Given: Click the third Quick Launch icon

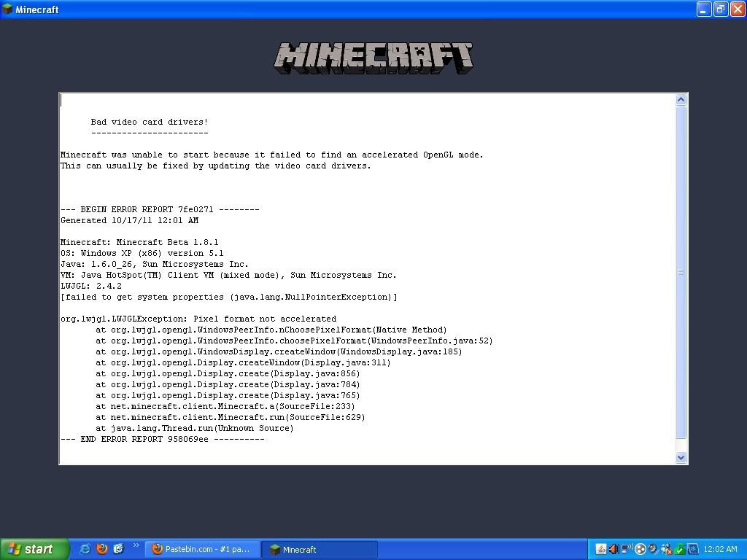Looking at the screenshot, I should point(118,549).
